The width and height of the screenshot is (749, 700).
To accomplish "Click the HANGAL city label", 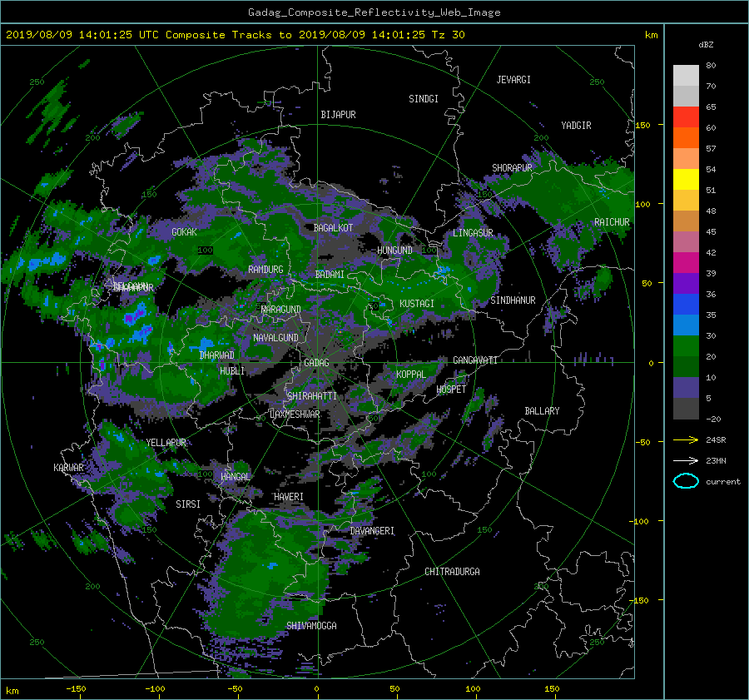I will (x=235, y=477).
